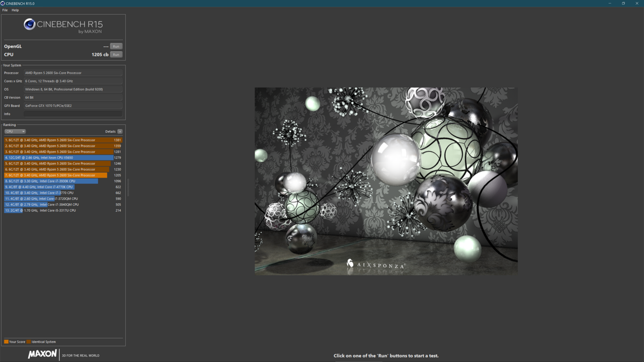Click the left panel collapse handle
This screenshot has width=644, height=362.
128,187
